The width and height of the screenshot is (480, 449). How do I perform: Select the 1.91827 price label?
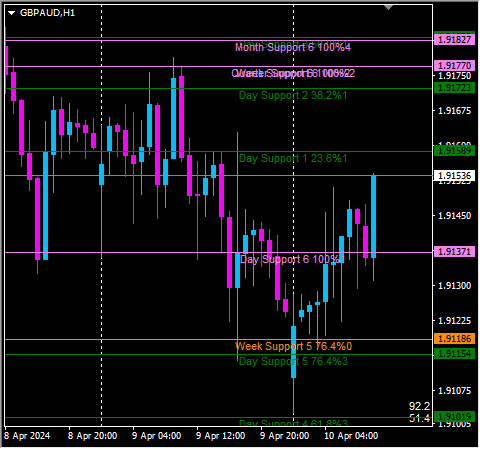(455, 40)
